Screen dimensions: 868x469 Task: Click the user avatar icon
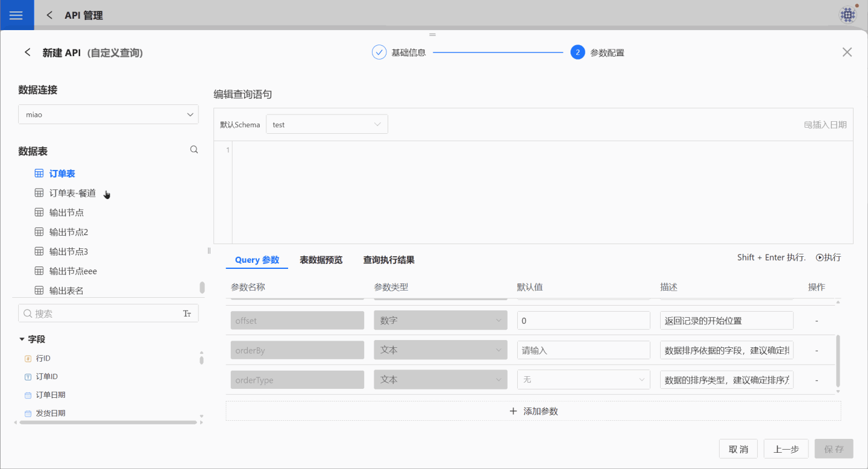coord(848,15)
